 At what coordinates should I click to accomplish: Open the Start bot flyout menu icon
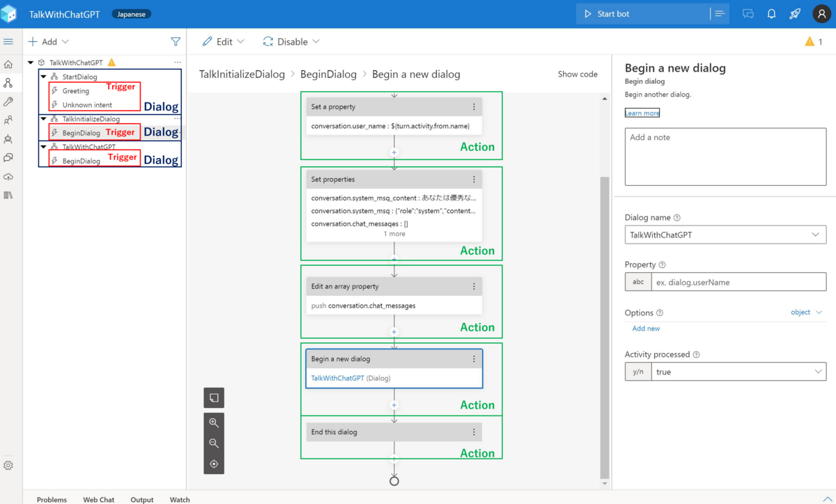pos(720,14)
